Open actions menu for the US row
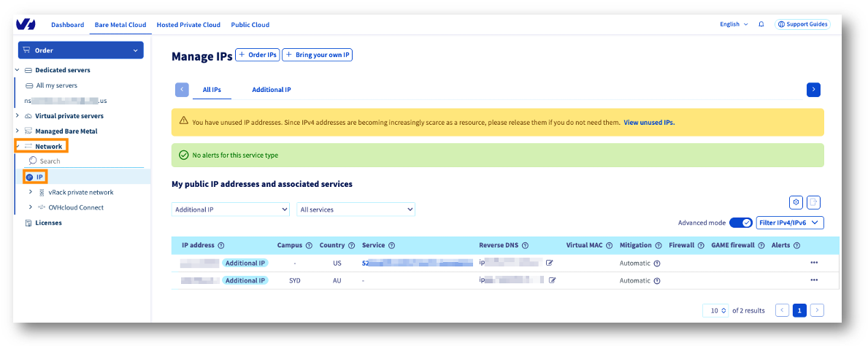The width and height of the screenshot is (868, 346). pyautogui.click(x=814, y=262)
